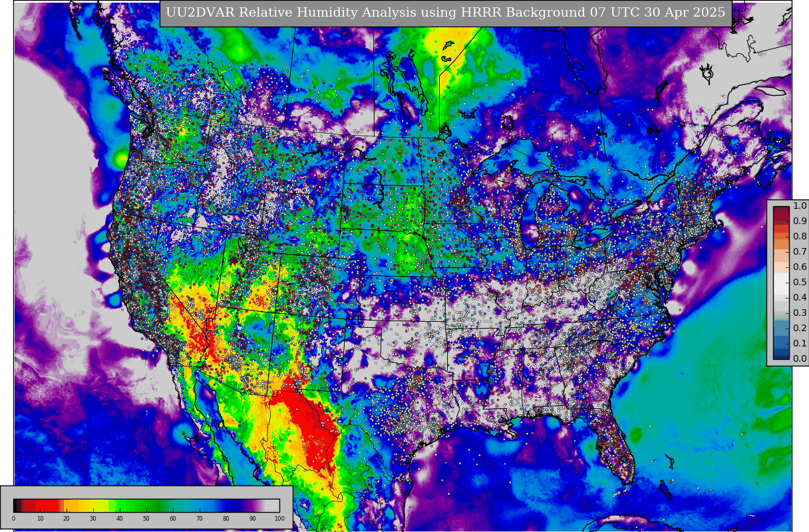Click the '0.2' label on vertical colorbar
This screenshot has height=532, width=809.
pyautogui.click(x=800, y=329)
